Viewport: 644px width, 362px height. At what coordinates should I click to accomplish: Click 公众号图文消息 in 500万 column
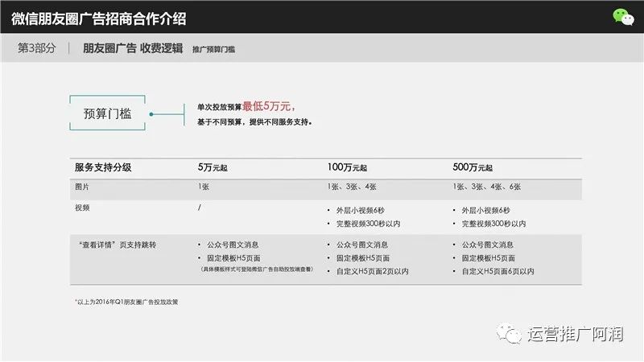(487, 245)
